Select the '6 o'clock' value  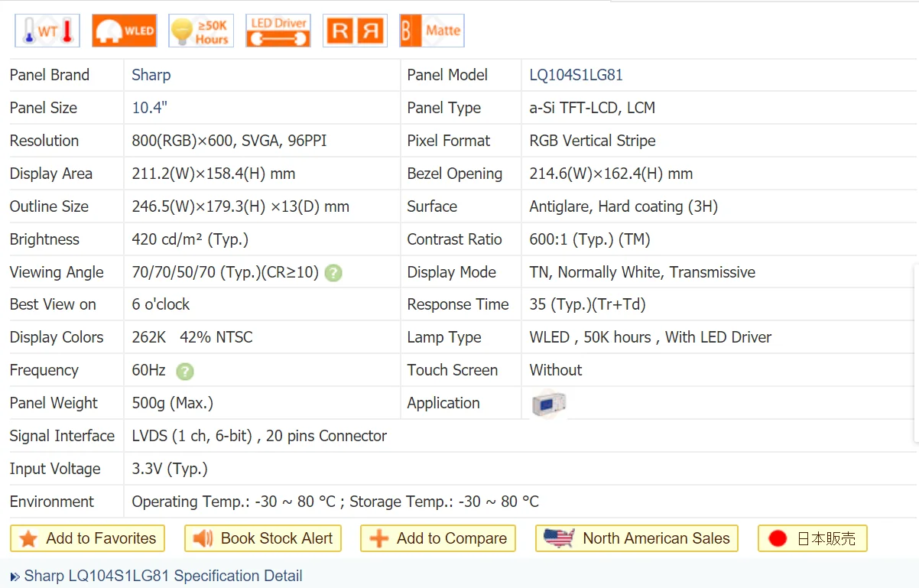coord(161,304)
